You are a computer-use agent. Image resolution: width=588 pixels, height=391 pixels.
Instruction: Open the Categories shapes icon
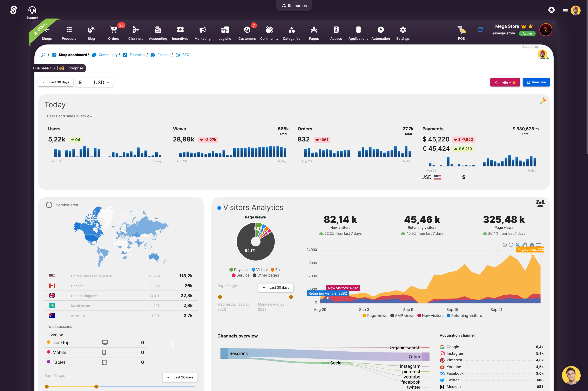coord(291,30)
